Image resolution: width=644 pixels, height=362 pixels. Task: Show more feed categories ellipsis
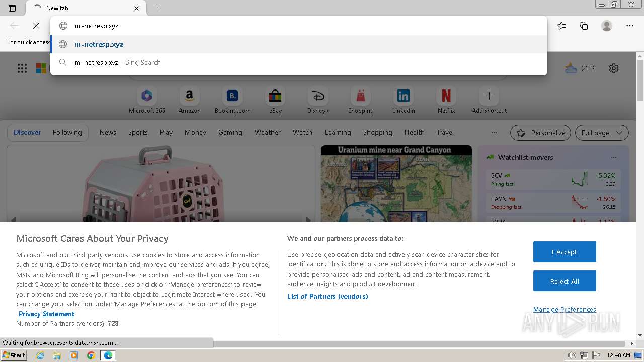pos(494,133)
